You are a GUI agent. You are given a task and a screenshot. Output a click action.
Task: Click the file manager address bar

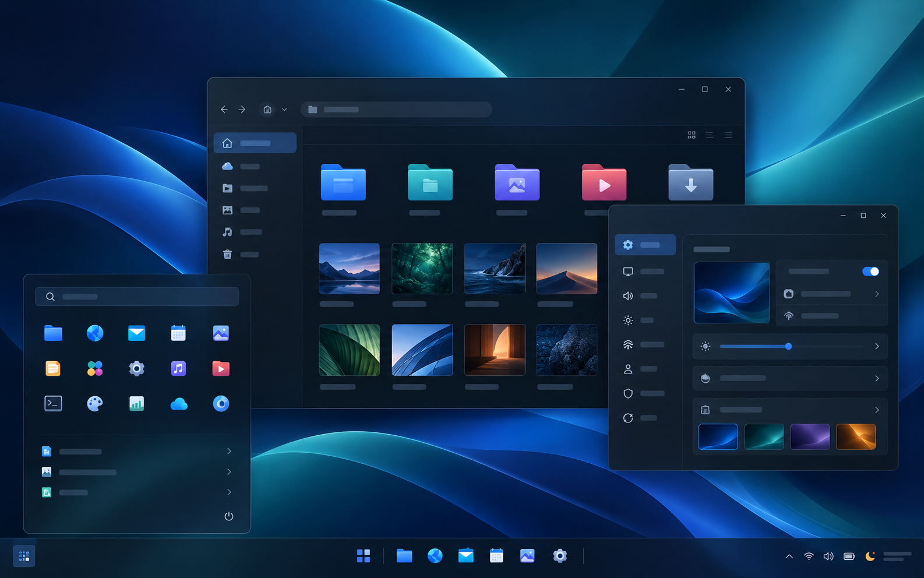tap(396, 110)
